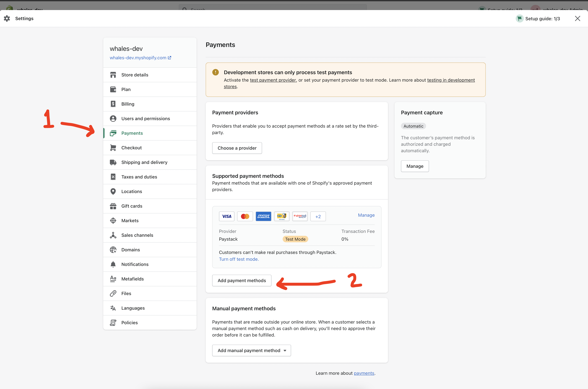
Task: Select Metafields in the sidebar
Action: (x=150, y=279)
